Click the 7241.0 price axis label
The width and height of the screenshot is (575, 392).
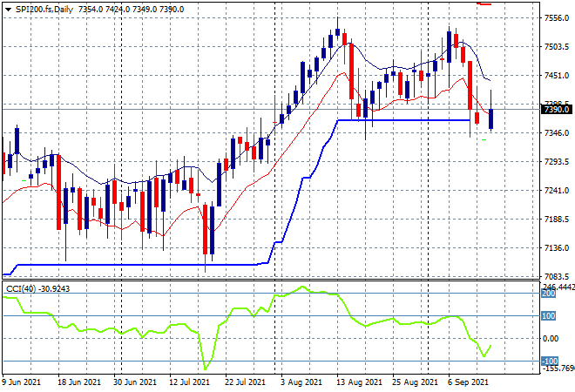point(557,190)
